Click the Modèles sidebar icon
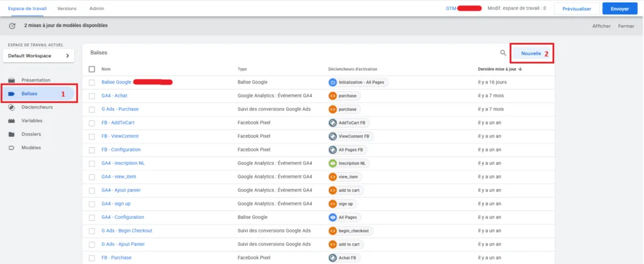644x264 pixels. [11, 148]
